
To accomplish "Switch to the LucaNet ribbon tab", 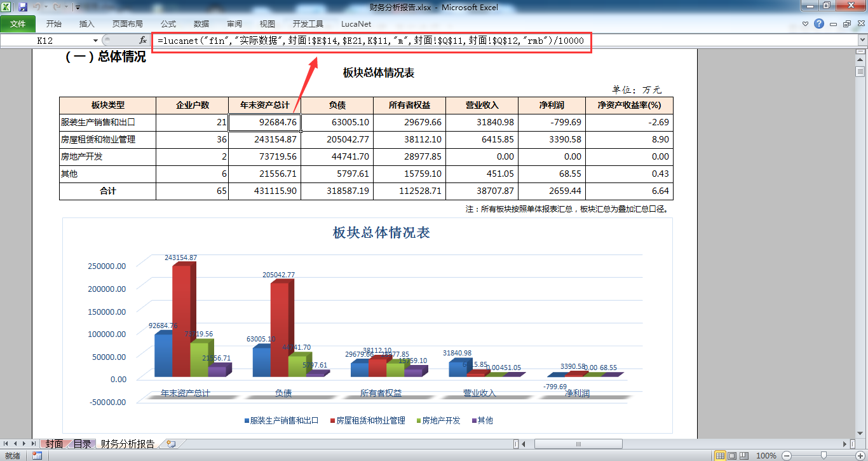I will click(x=356, y=24).
